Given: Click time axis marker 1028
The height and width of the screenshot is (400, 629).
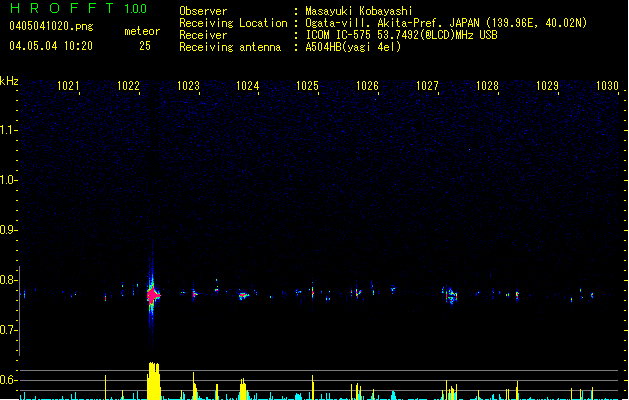Looking at the screenshot, I should pyautogui.click(x=487, y=85).
